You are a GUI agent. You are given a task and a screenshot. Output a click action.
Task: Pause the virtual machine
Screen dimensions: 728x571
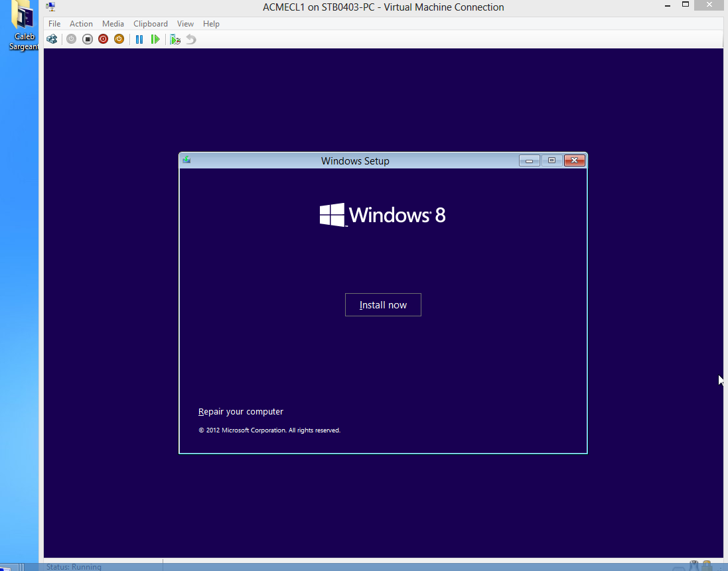(x=139, y=39)
